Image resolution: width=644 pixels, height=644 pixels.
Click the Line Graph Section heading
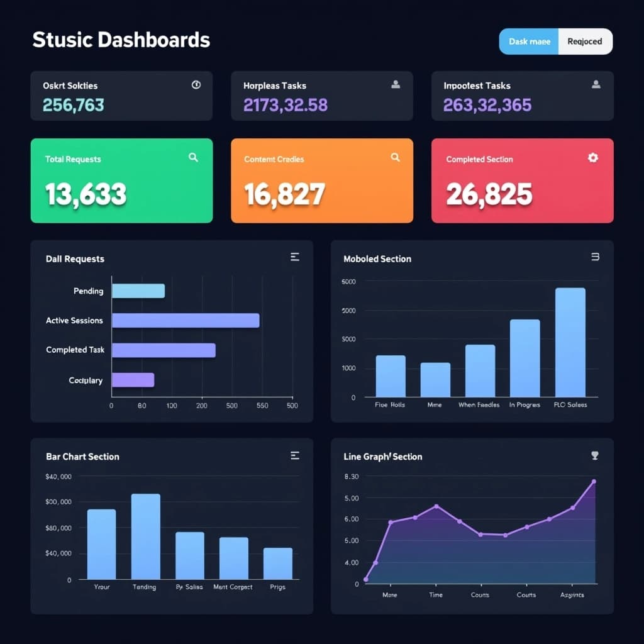(x=383, y=457)
